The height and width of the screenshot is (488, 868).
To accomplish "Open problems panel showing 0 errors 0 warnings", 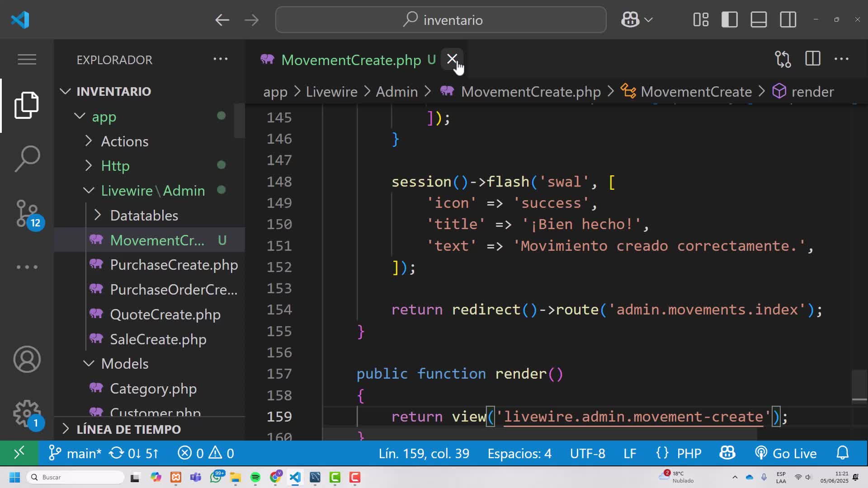I will [x=206, y=453].
